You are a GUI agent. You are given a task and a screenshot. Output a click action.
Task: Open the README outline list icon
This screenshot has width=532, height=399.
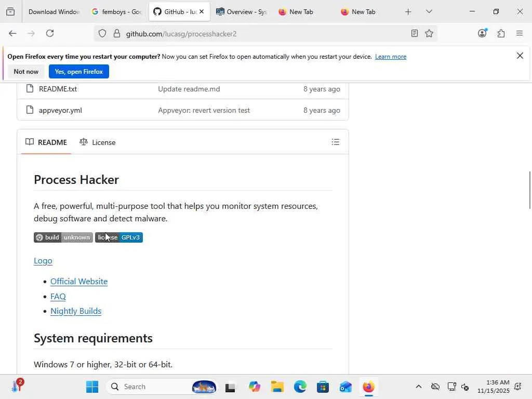coord(335,142)
